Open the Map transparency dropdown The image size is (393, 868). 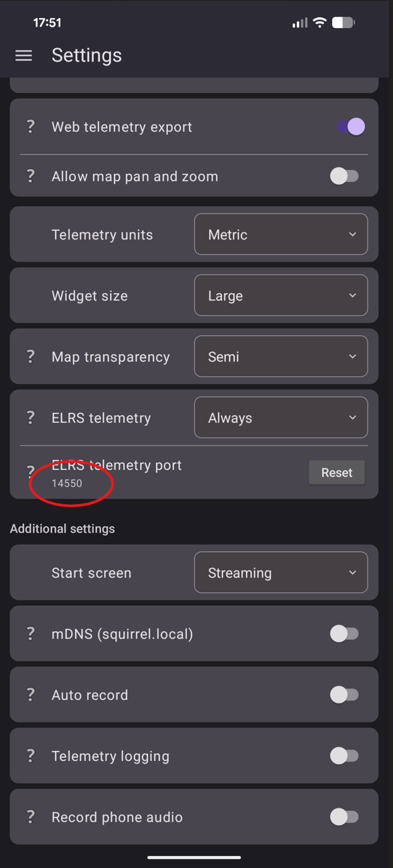point(281,357)
